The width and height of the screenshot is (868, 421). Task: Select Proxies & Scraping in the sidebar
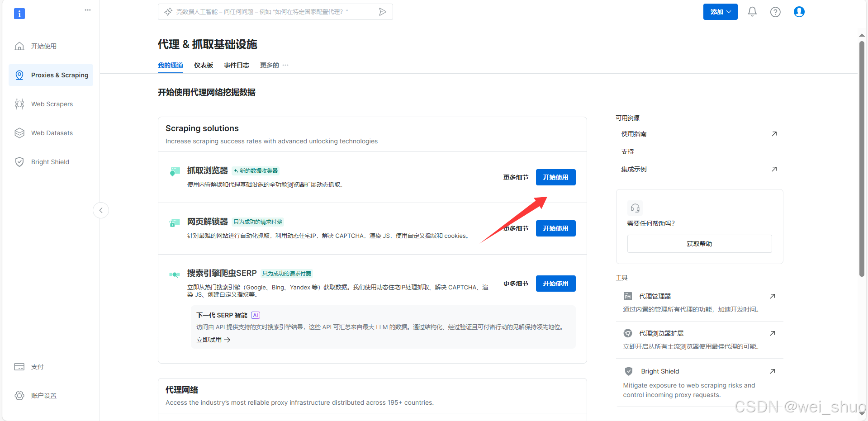pyautogui.click(x=59, y=75)
